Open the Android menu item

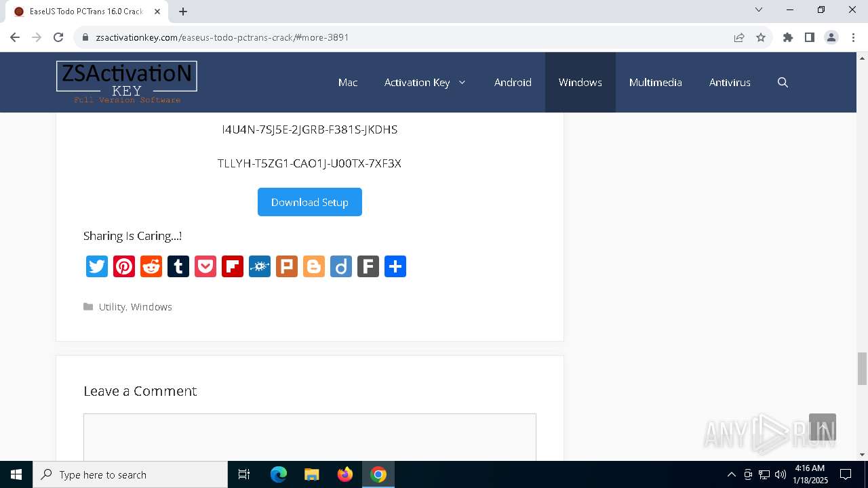[x=513, y=82]
